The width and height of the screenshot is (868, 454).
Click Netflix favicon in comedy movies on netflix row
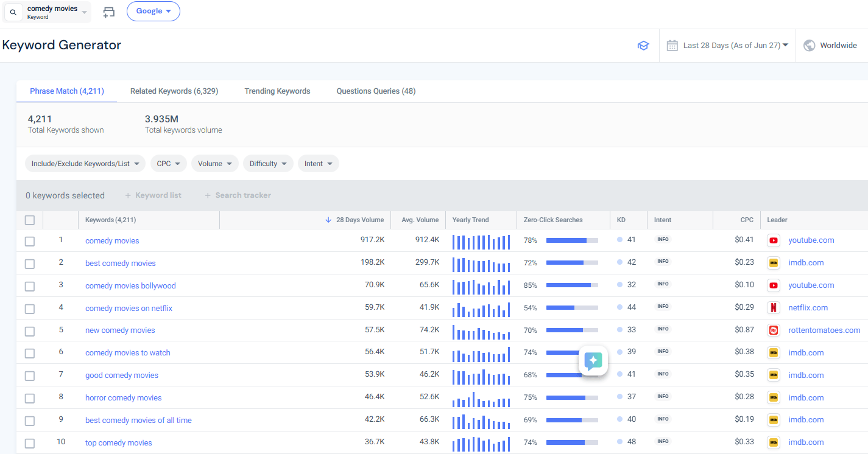click(774, 308)
